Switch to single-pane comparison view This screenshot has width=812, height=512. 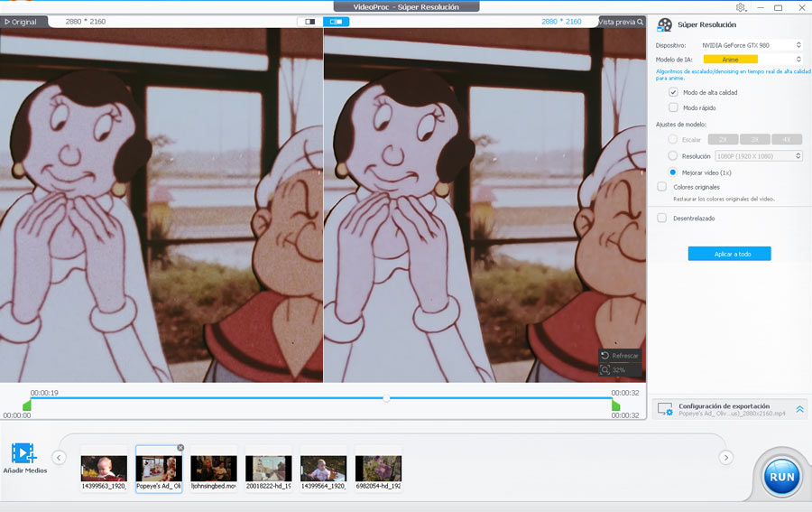pos(309,22)
